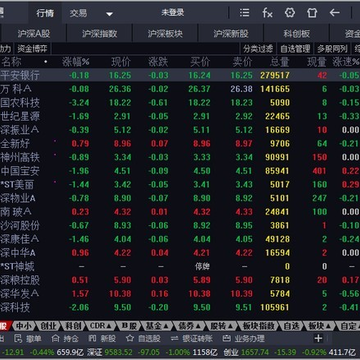
Task: Select the B股 bottom tab
Action: click(128, 326)
